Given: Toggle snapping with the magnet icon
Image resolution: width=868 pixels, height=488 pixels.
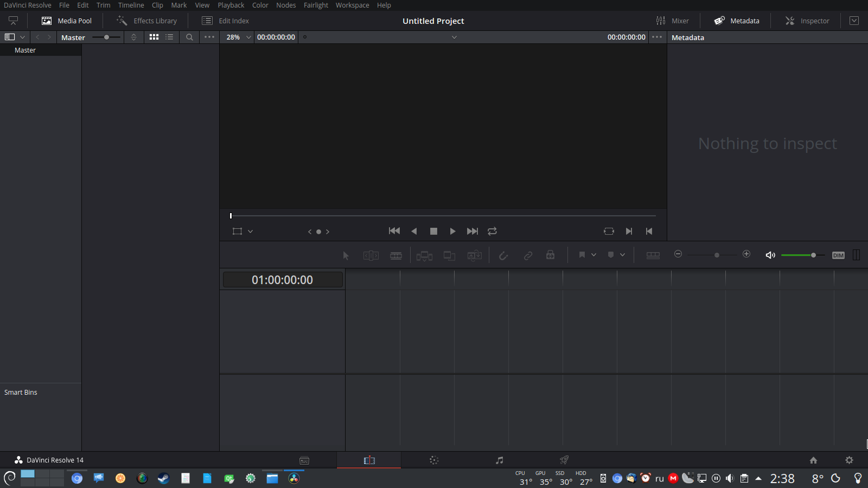Looking at the screenshot, I should coord(503,255).
